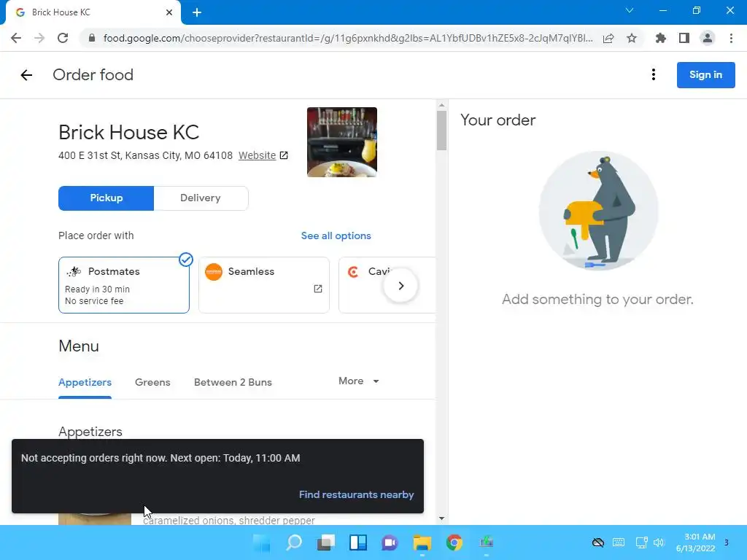Image resolution: width=747 pixels, height=560 pixels.
Task: Bookmark this page with the star icon
Action: (632, 38)
